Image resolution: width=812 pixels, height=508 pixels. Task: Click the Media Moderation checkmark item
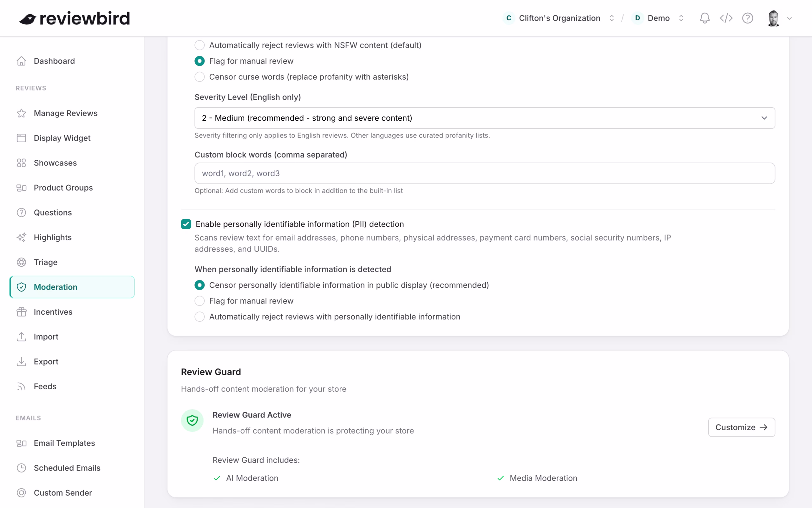click(537, 478)
